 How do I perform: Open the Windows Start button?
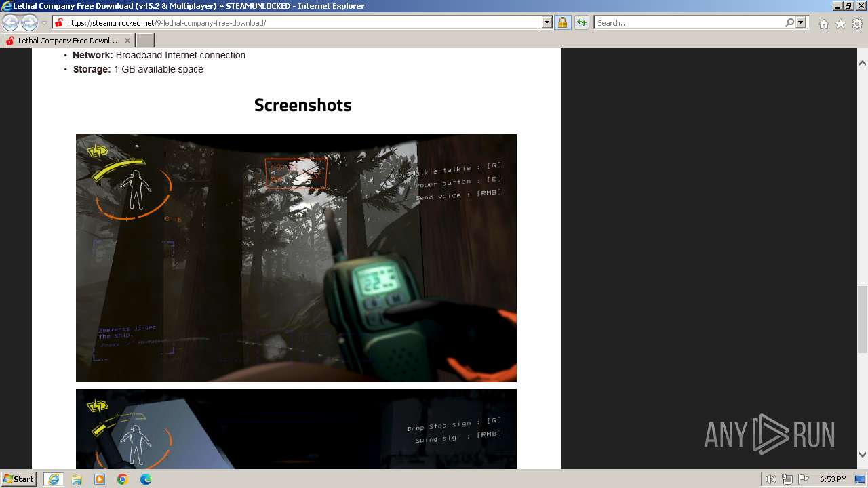pyautogui.click(x=18, y=479)
